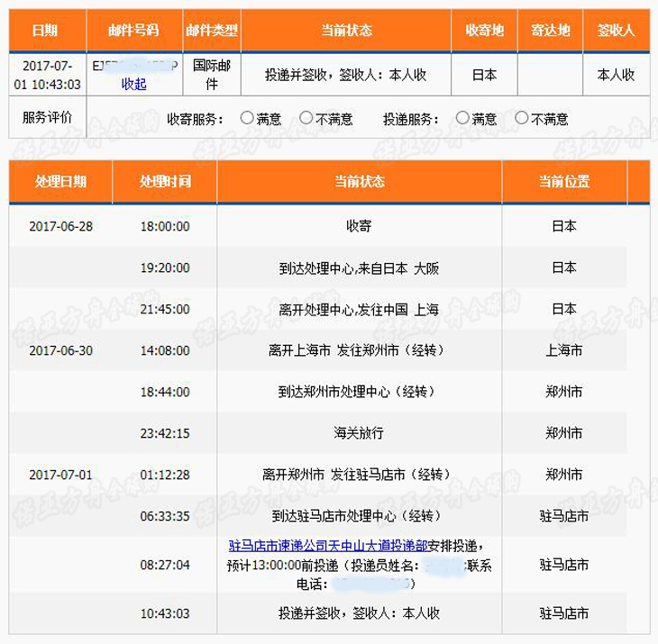The height and width of the screenshot is (644, 658).
Task: Click the 服务评价 label
Action: pos(48,117)
